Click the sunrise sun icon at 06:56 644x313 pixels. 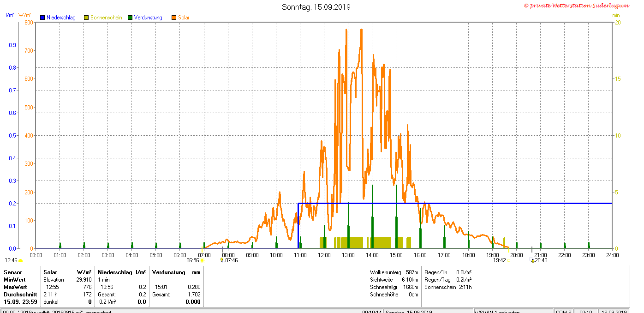click(x=202, y=260)
